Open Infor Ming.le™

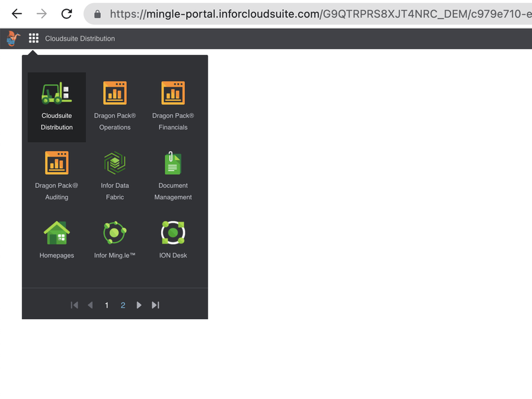[x=115, y=239]
